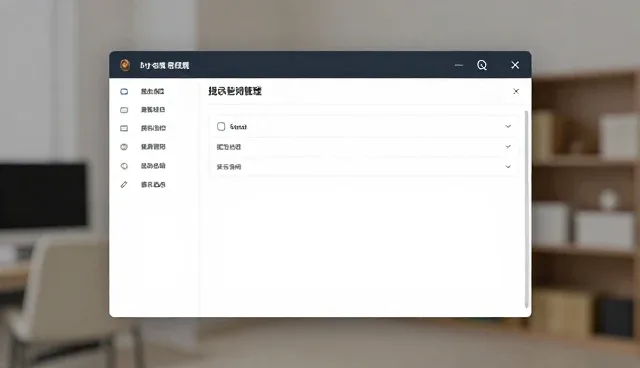
Task: Open the sidebar menu item beside the pencil
Action: (x=153, y=185)
